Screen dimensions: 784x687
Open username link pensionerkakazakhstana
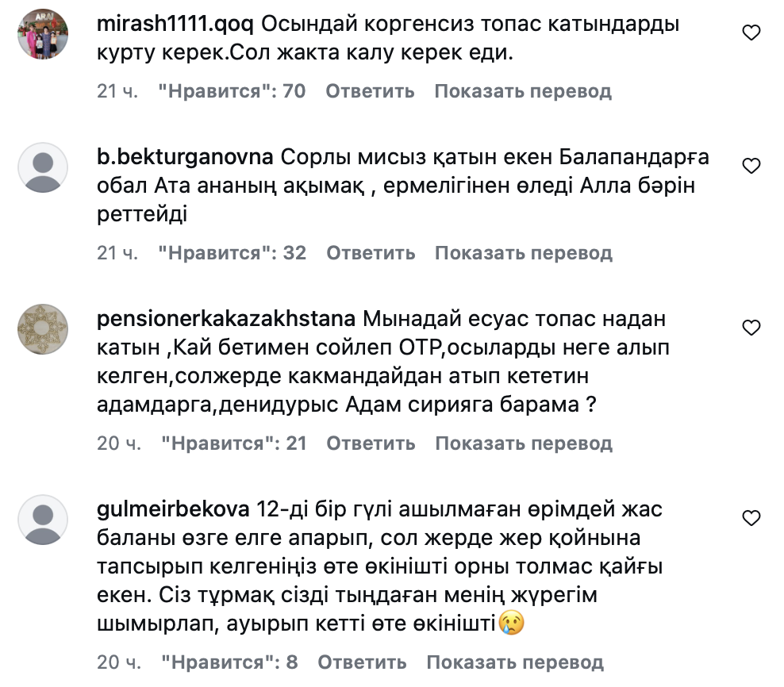coord(225,319)
